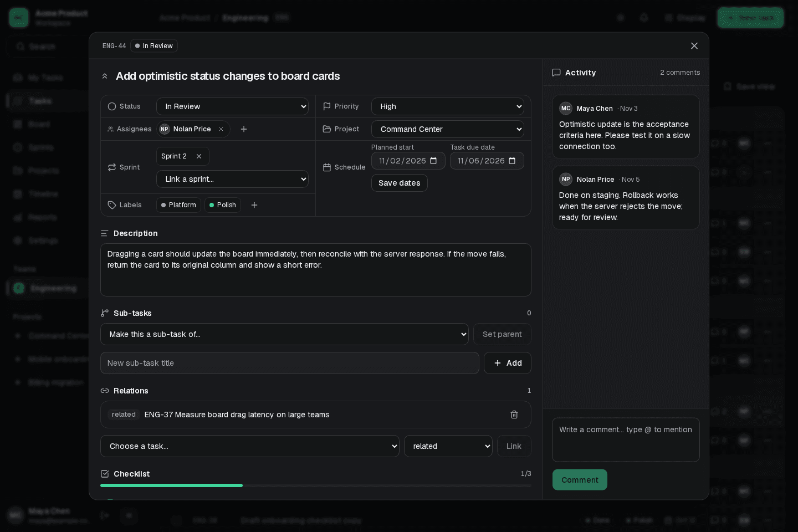Click the Platform label chip
Screen dimensions: 798x532
point(178,205)
